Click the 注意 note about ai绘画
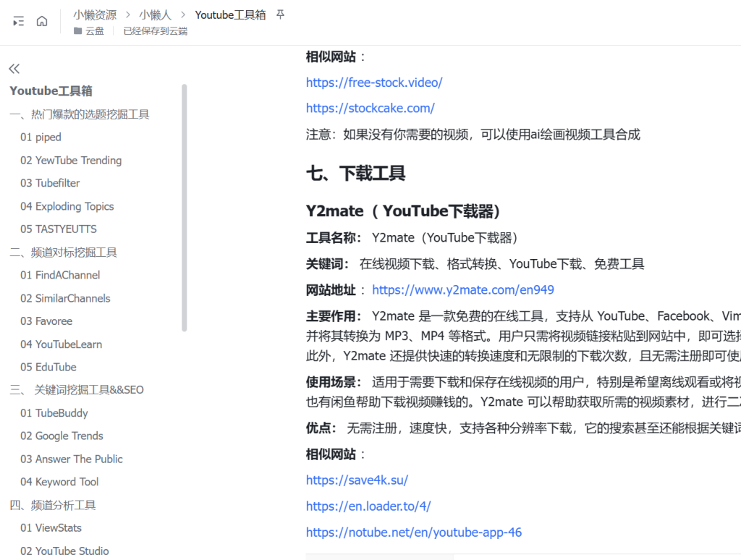Viewport: 741px width, 560px height. click(473, 135)
